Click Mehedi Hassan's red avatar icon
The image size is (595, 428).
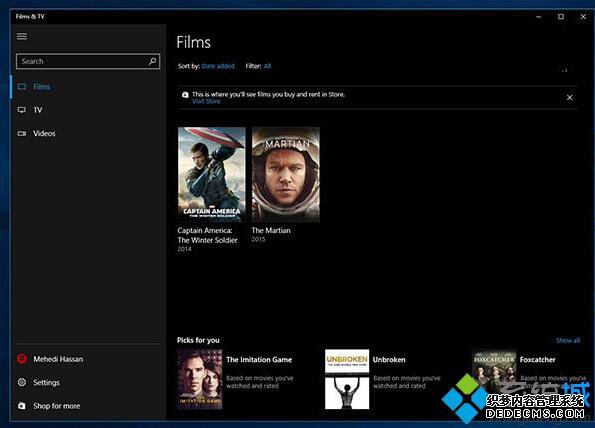point(22,359)
